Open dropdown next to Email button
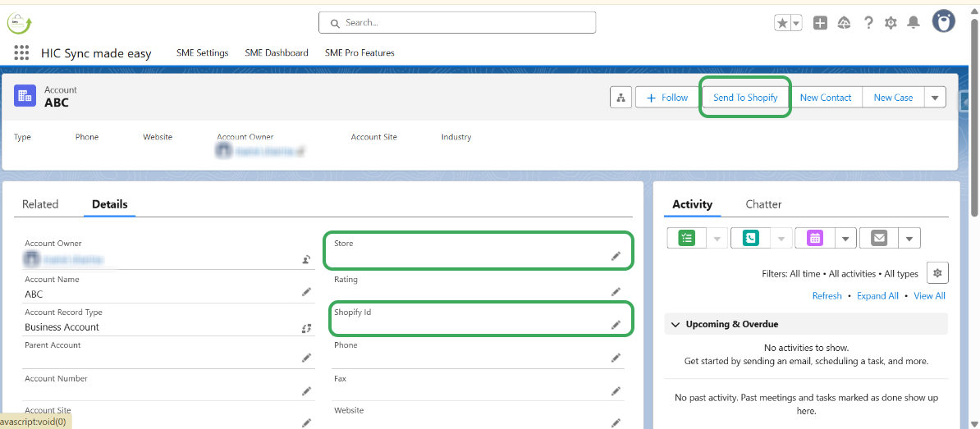Screen dimensions: 980x429 909,238
